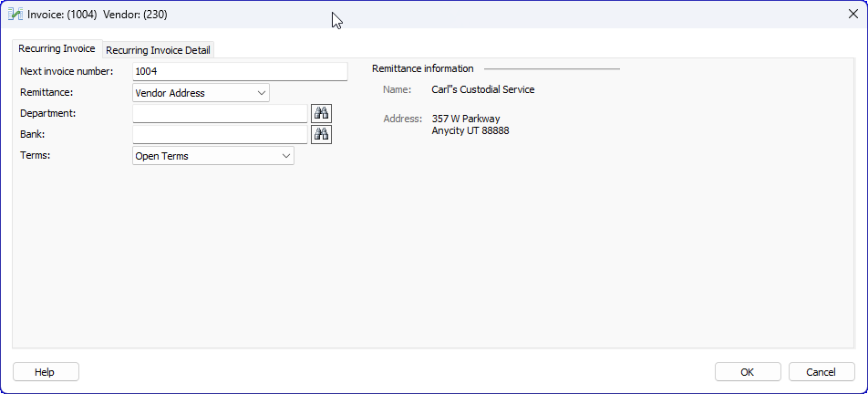Click inside the Department text field
The height and width of the screenshot is (394, 868).
pos(220,113)
